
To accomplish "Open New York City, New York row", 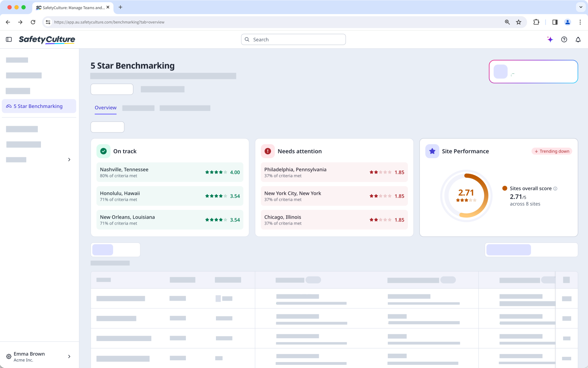I will point(334,196).
